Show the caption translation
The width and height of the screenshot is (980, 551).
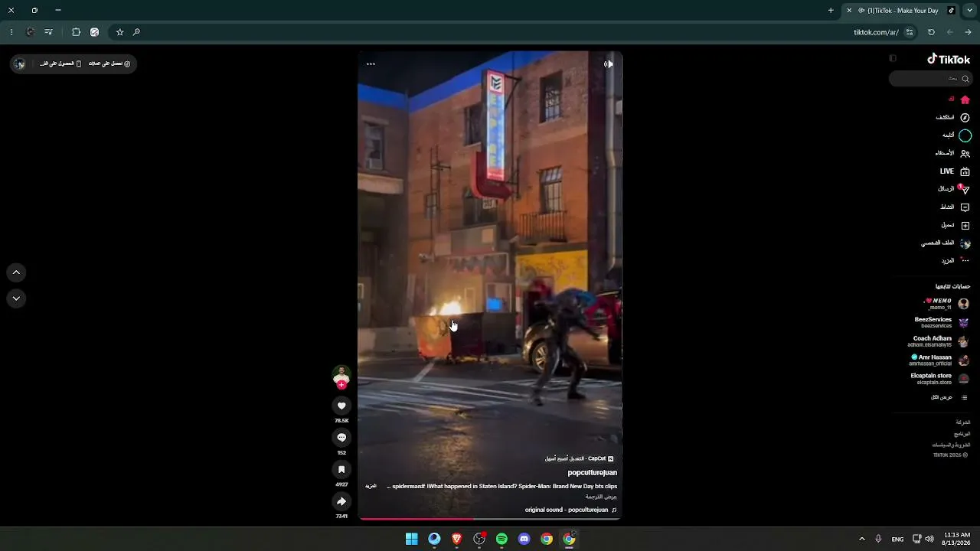(601, 497)
